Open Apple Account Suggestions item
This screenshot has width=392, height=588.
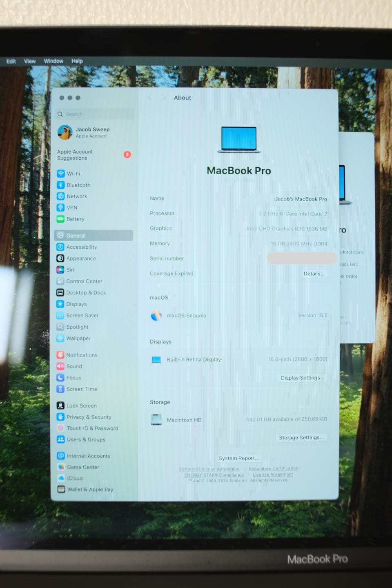(94, 155)
